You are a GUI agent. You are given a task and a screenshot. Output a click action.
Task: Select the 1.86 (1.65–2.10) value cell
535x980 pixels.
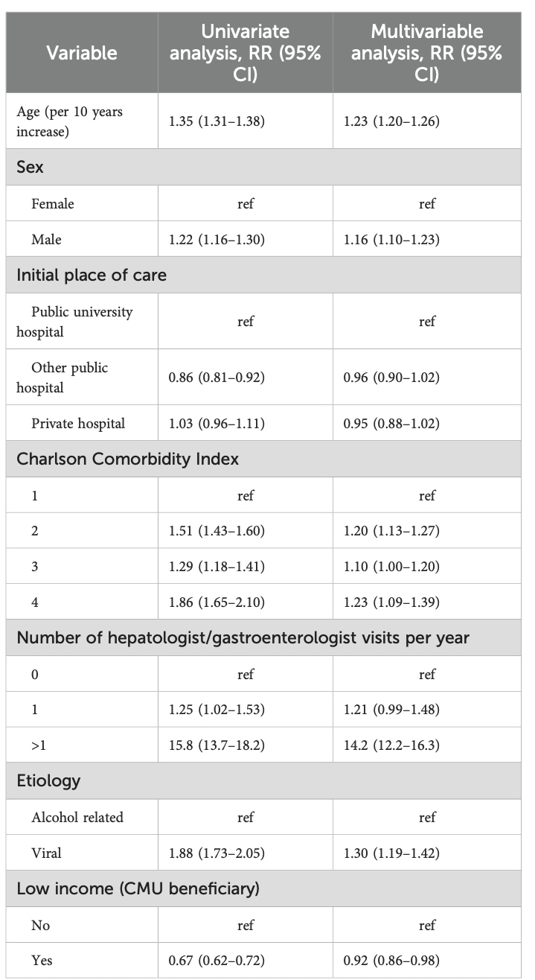pyautogui.click(x=211, y=602)
